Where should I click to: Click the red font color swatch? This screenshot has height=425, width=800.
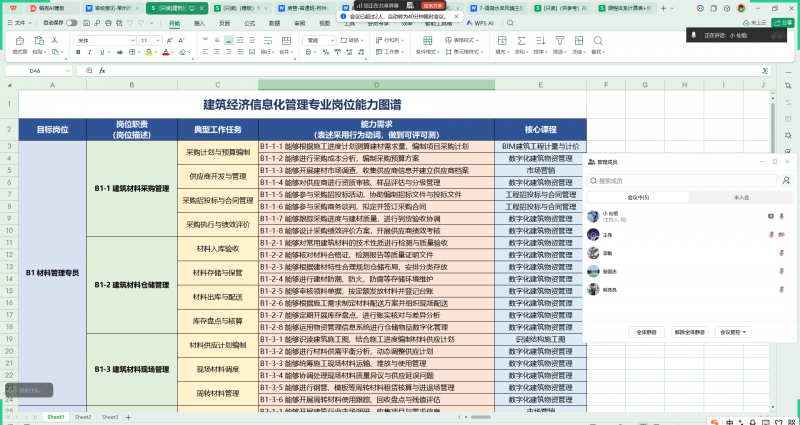tap(165, 52)
